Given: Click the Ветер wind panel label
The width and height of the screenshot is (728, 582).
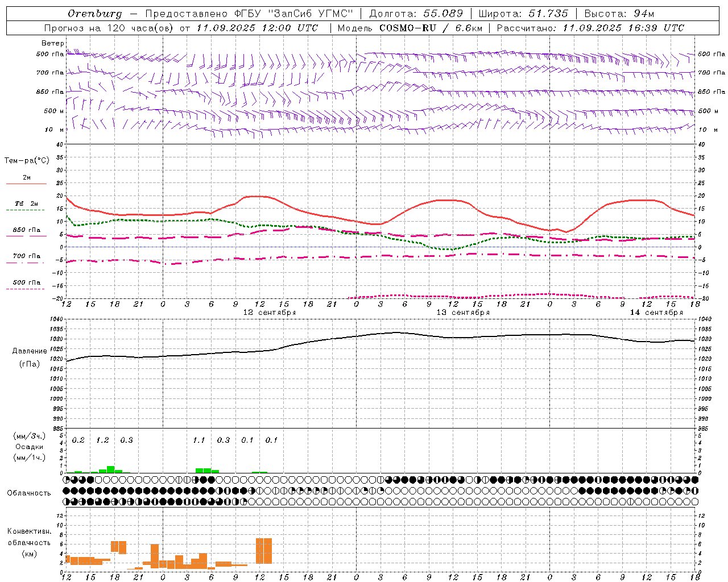Looking at the screenshot, I should (52, 43).
